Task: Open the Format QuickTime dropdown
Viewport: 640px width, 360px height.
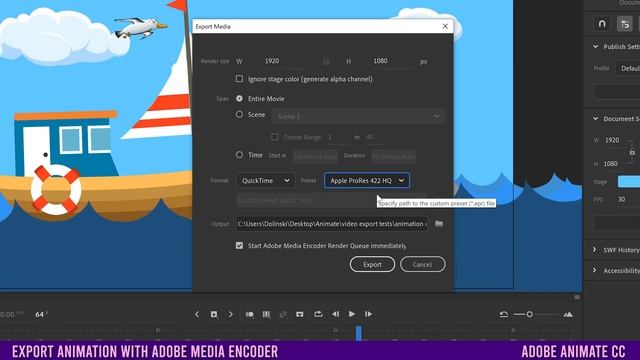Action: click(x=265, y=180)
